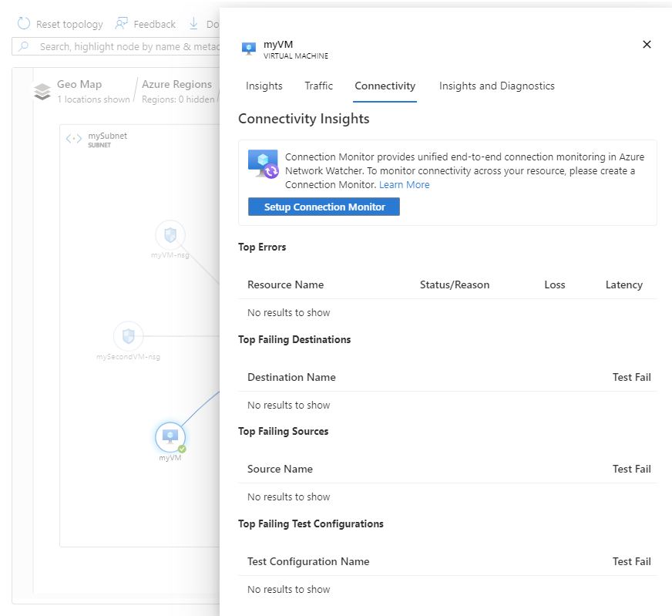Click the Connection Monitor banner icon
The height and width of the screenshot is (616, 672).
(x=263, y=164)
